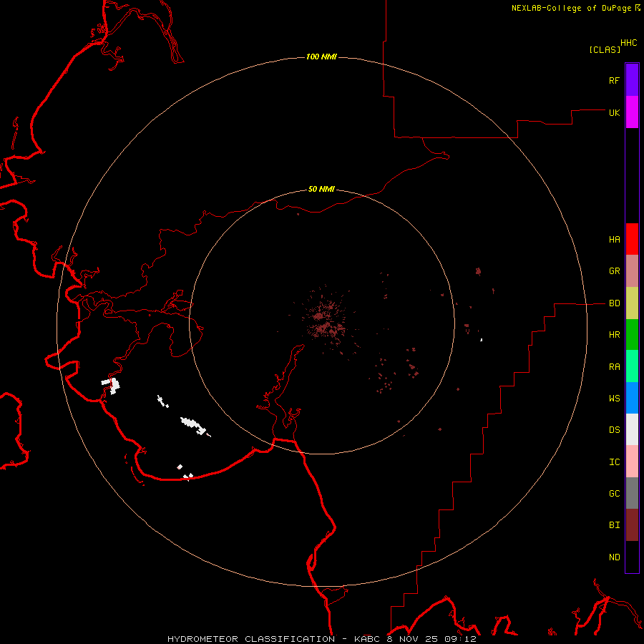Click the RF legend label
Screen dimensions: 644x644
(x=615, y=80)
